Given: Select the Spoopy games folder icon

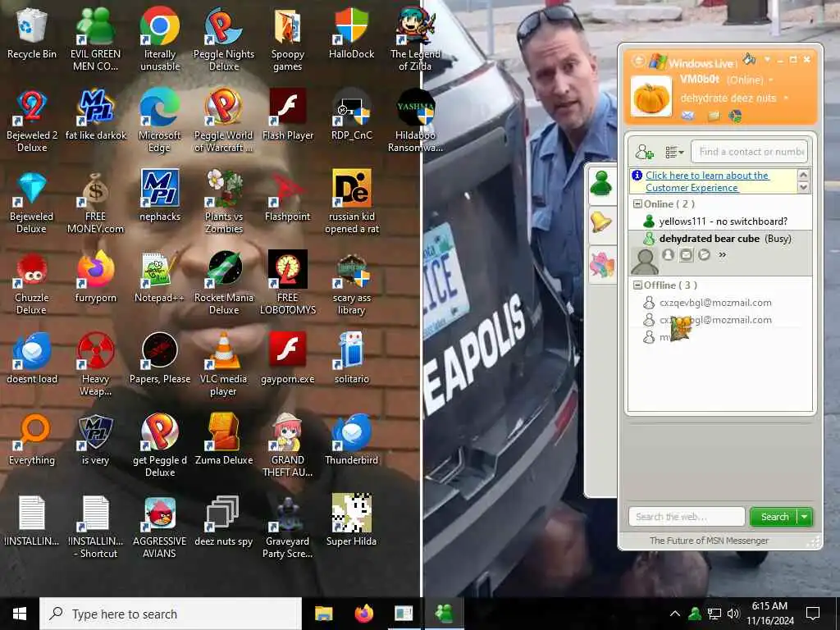Looking at the screenshot, I should pyautogui.click(x=288, y=39).
